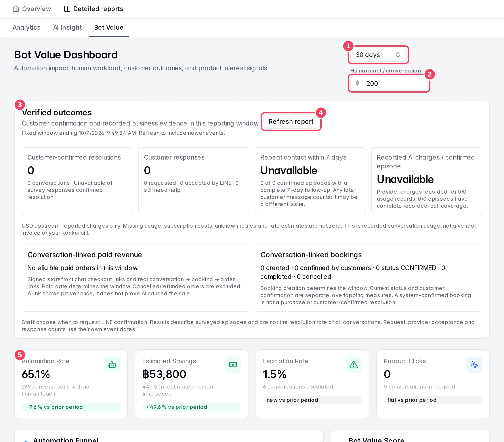Image resolution: width=504 pixels, height=442 pixels.
Task: Click the Product Clicks cursor icon
Action: tap(474, 365)
